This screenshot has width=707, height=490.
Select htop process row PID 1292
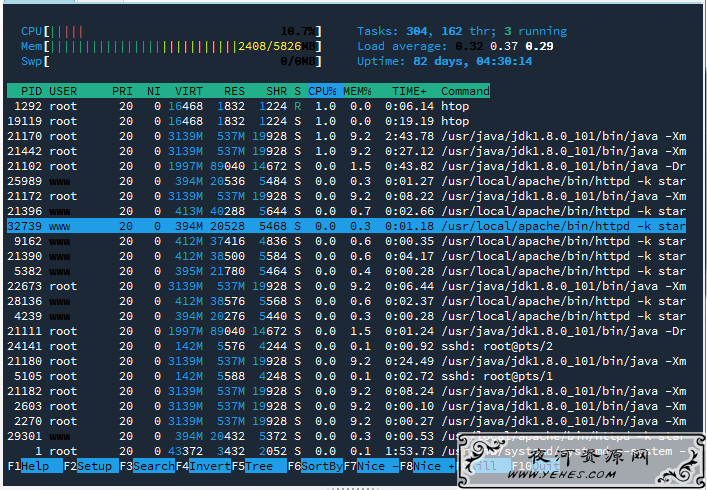[346, 106]
